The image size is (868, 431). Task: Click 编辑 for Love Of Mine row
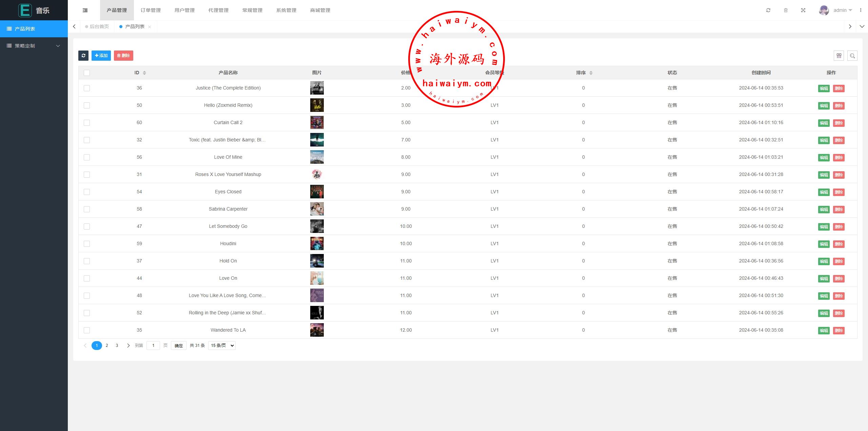(x=824, y=158)
